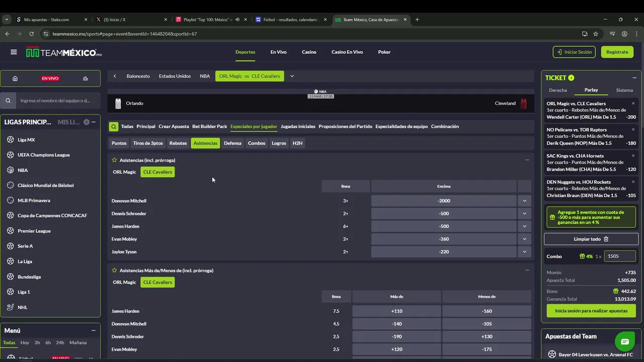Click the green search icon beside Todas

pos(114,127)
